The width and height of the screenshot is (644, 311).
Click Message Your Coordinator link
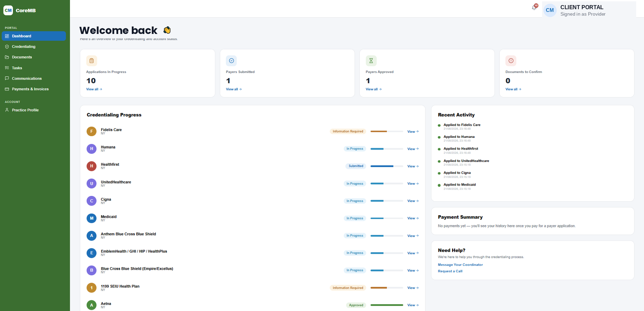[x=460, y=265]
